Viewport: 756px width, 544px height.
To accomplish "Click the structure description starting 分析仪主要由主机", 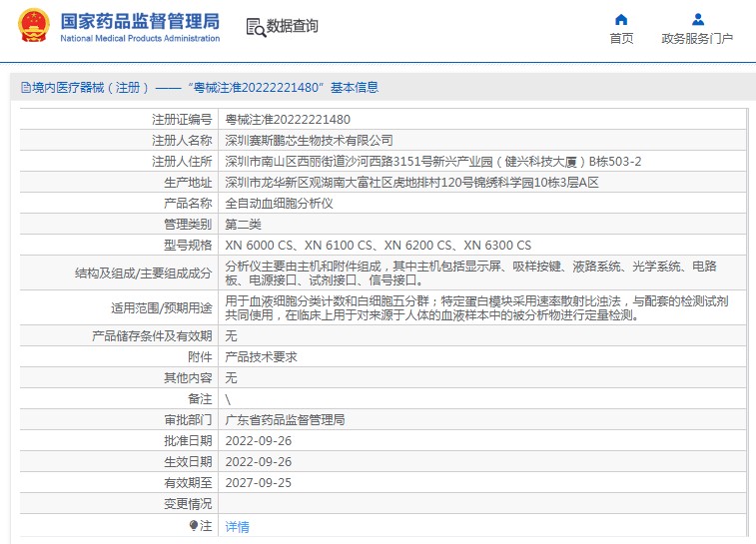I will pos(470,272).
